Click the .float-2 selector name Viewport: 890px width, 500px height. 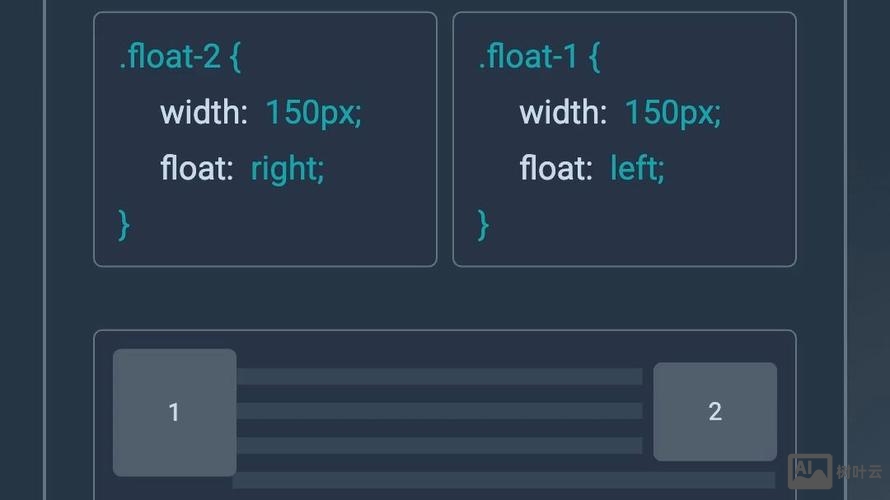click(169, 57)
